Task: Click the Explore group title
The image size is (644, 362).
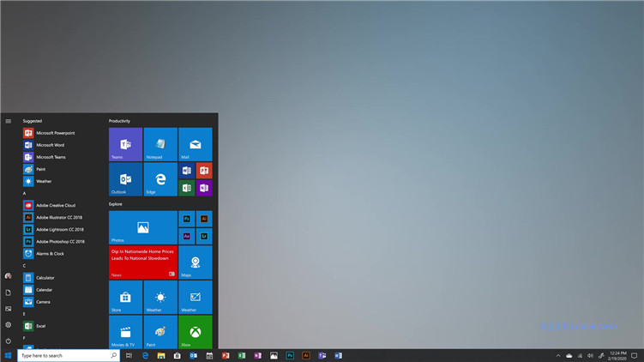Action: (x=116, y=204)
